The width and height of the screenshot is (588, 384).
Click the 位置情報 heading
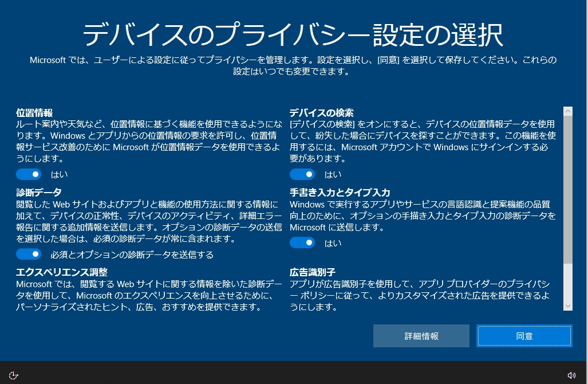coord(34,112)
